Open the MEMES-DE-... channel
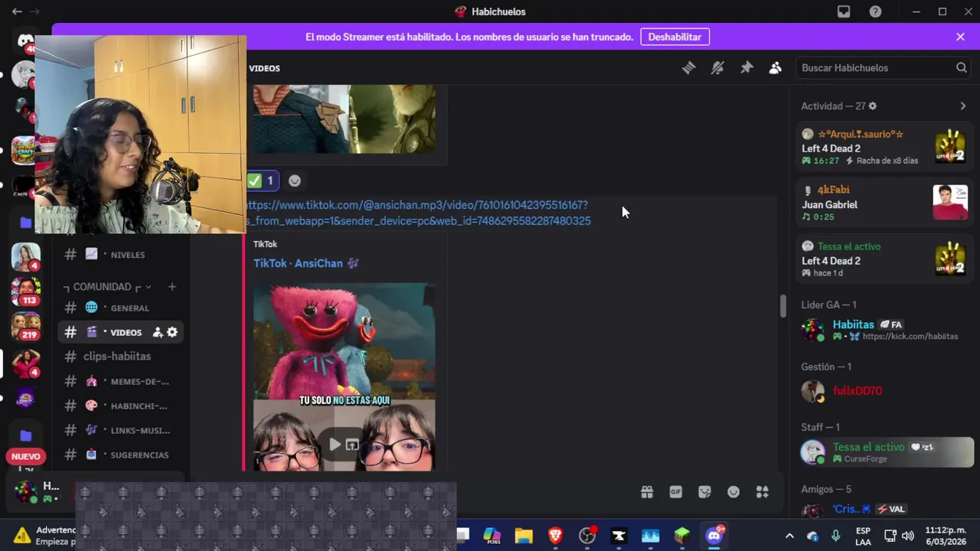Screen dimensions: 980x551 pos(121,381)
